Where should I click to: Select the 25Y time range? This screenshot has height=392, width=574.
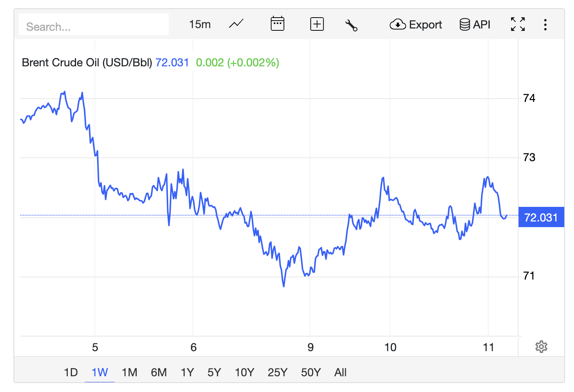277,372
